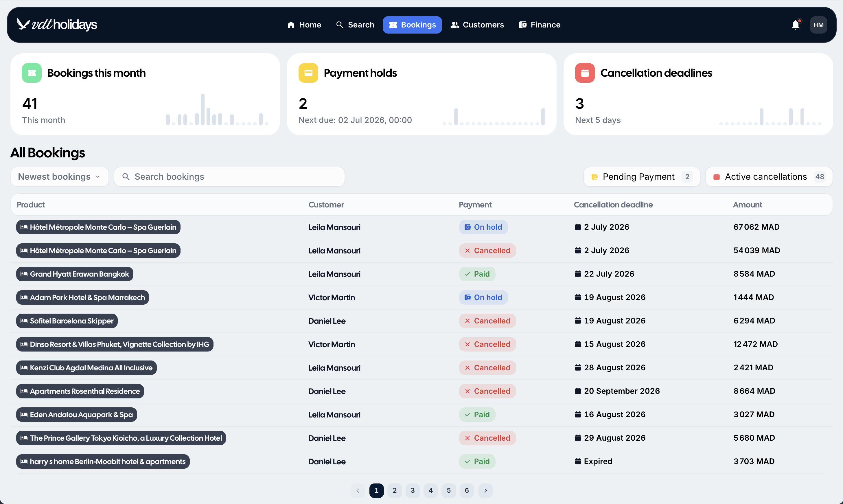Go to the next page arrow
Image resolution: width=843 pixels, height=504 pixels.
485,490
